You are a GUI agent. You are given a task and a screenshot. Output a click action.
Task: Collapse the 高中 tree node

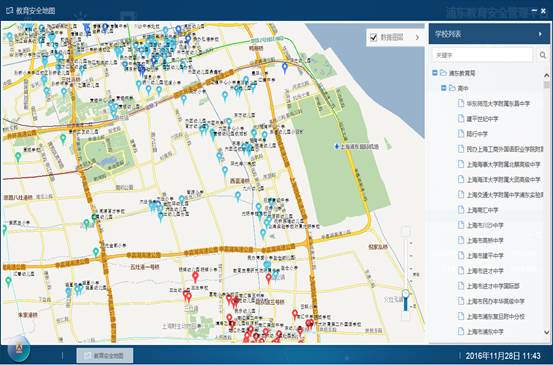coord(444,88)
